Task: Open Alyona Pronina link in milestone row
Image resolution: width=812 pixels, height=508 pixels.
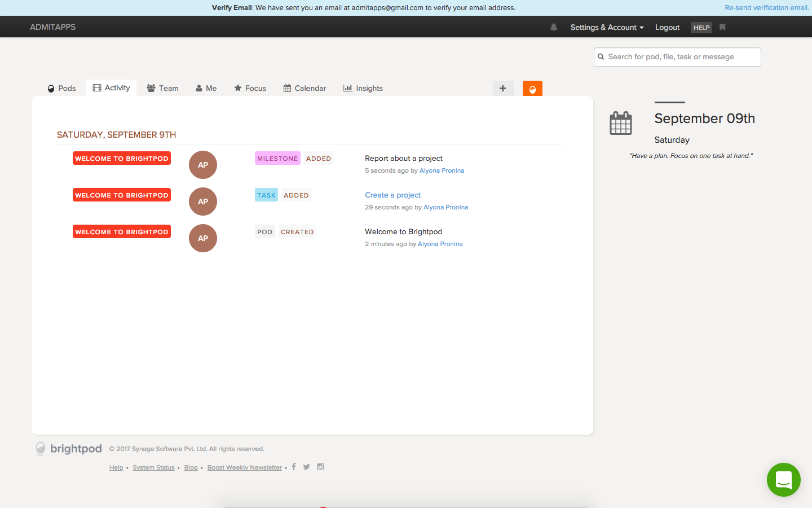Action: pyautogui.click(x=442, y=170)
